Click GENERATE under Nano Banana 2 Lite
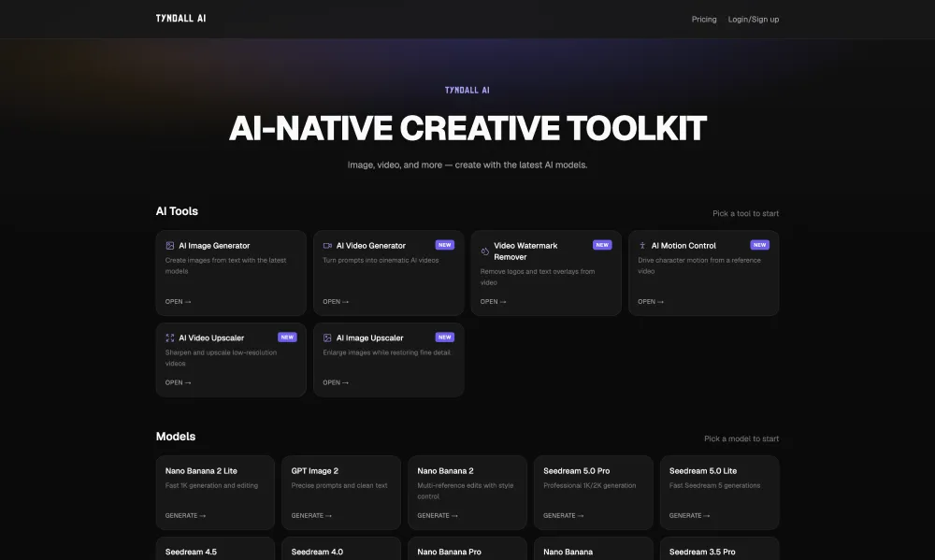 tap(185, 516)
